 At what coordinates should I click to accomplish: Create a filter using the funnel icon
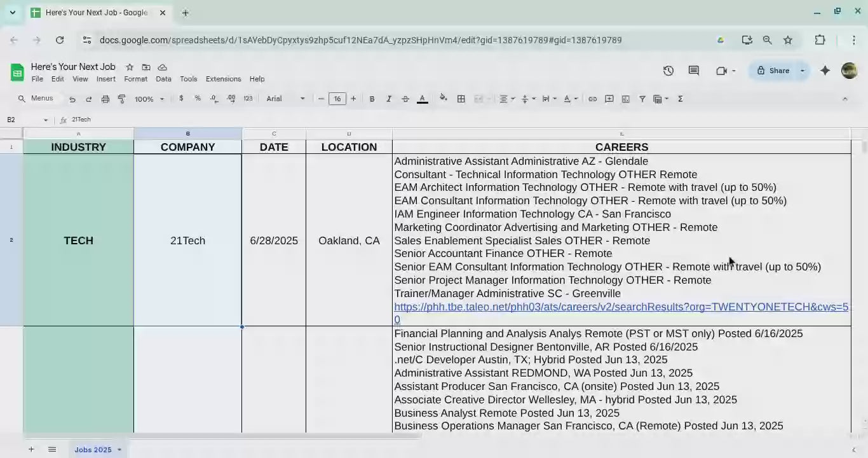pos(642,99)
